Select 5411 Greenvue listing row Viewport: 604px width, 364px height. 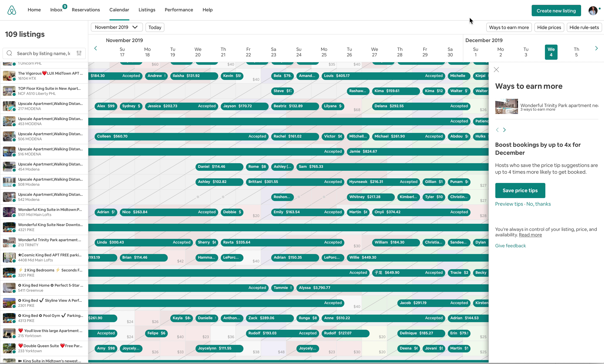coord(44,288)
